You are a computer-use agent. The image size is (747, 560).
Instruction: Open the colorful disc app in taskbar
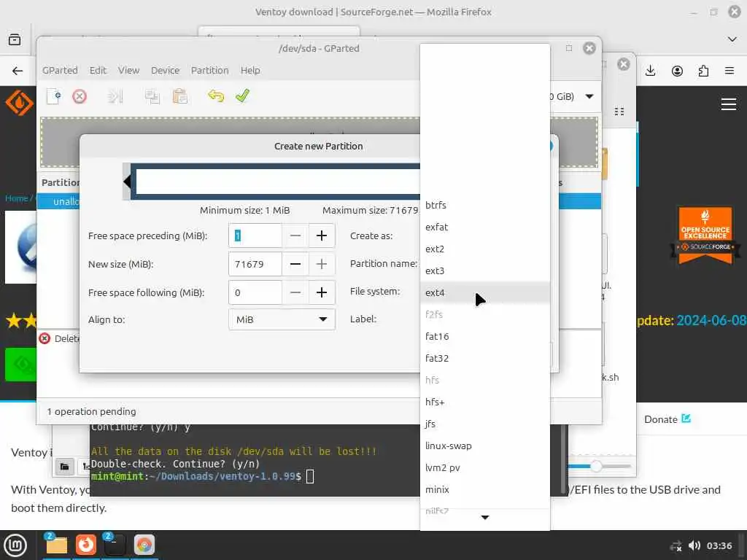(x=144, y=545)
